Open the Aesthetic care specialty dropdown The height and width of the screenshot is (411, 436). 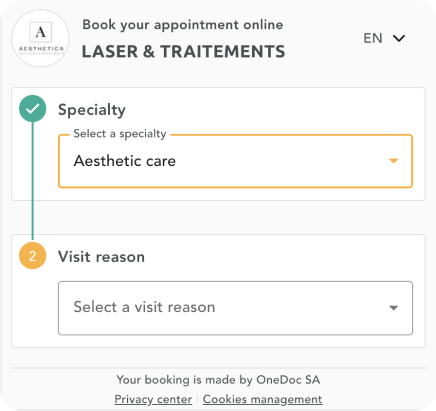[235, 161]
